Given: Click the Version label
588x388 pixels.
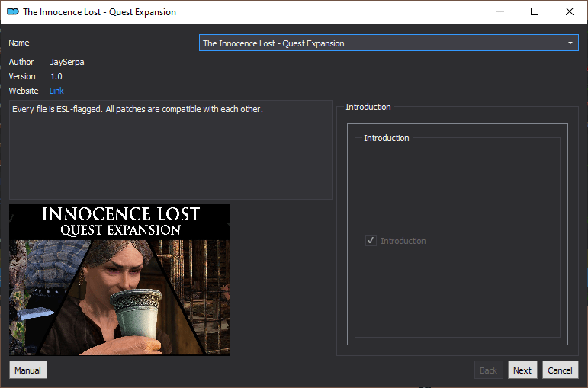Looking at the screenshot, I should (22, 76).
